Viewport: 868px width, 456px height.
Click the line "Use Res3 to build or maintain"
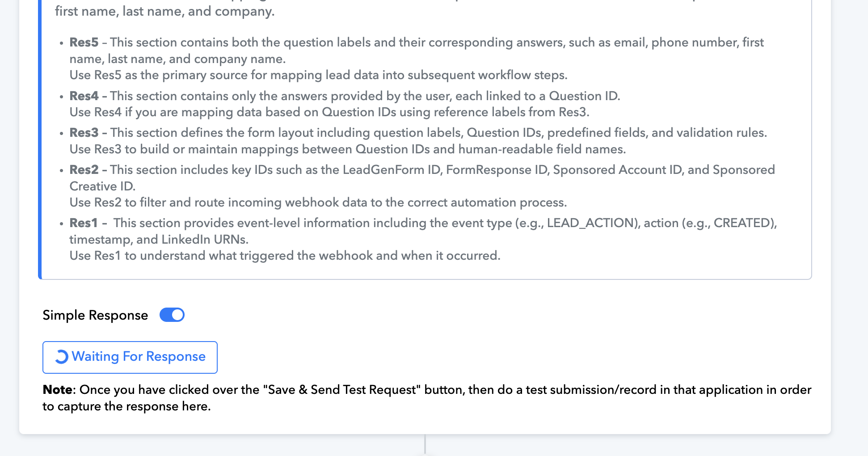coord(348,149)
